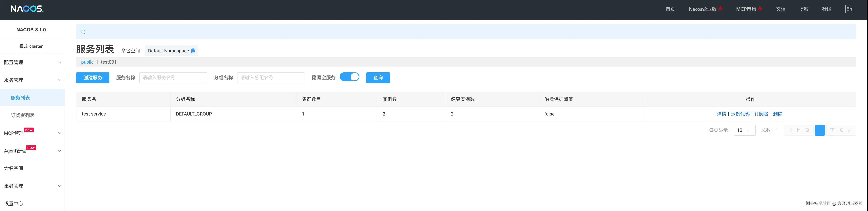Switch to the test001 namespace tab
The image size is (868, 211).
pyautogui.click(x=109, y=62)
